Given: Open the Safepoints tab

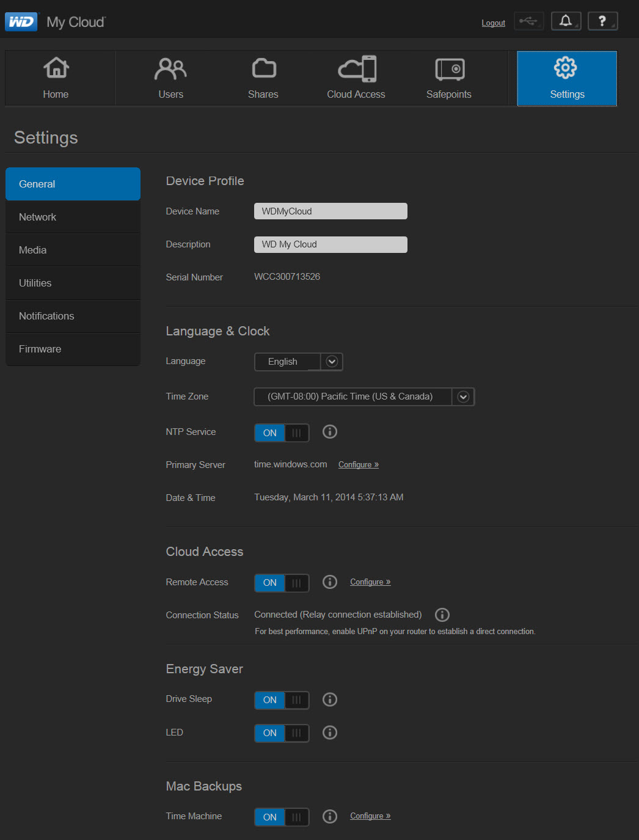Looking at the screenshot, I should click(449, 78).
